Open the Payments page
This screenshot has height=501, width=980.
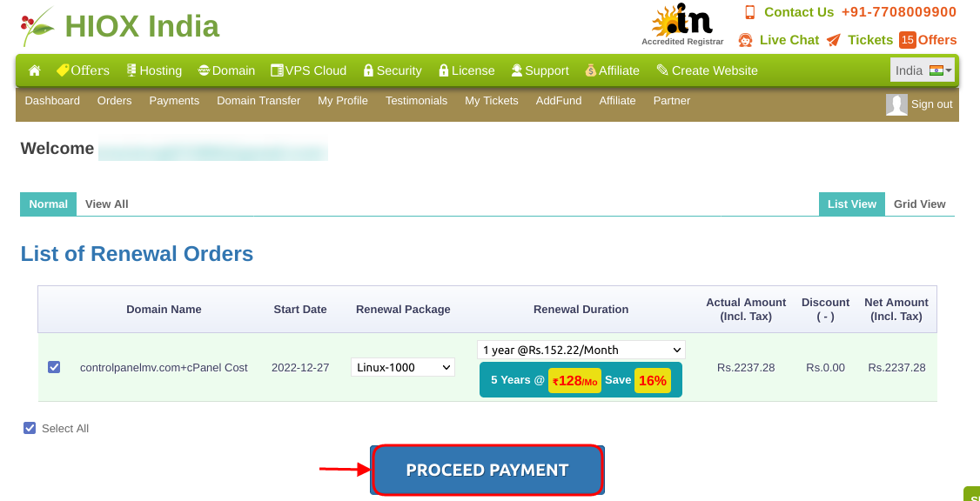[x=174, y=101]
